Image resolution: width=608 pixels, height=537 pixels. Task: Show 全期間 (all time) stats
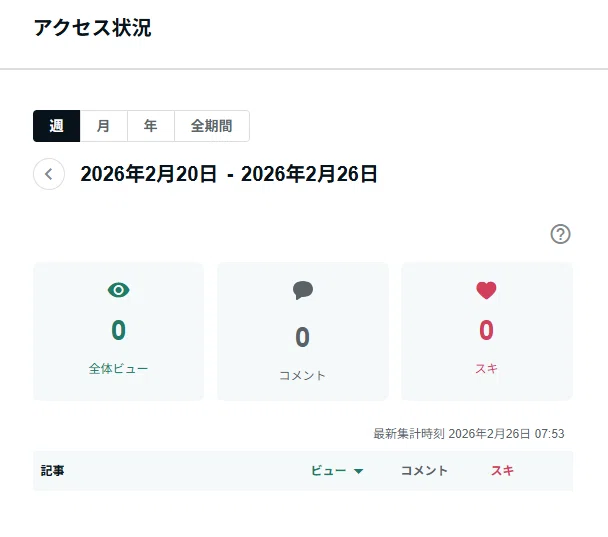pos(212,126)
